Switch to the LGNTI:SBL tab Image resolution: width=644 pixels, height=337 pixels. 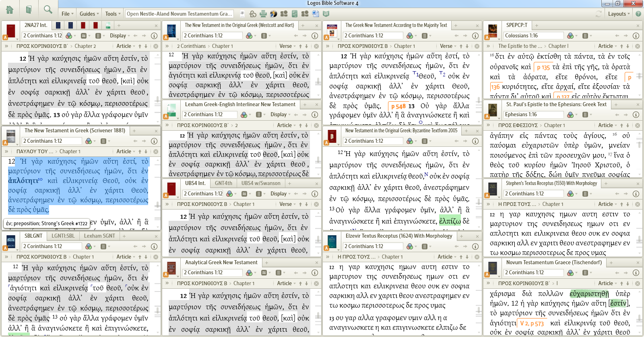[x=63, y=236]
